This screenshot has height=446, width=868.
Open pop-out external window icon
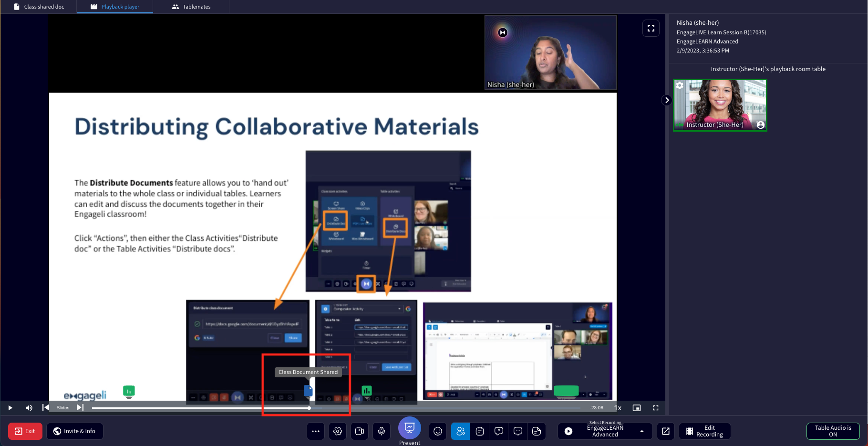pyautogui.click(x=666, y=431)
